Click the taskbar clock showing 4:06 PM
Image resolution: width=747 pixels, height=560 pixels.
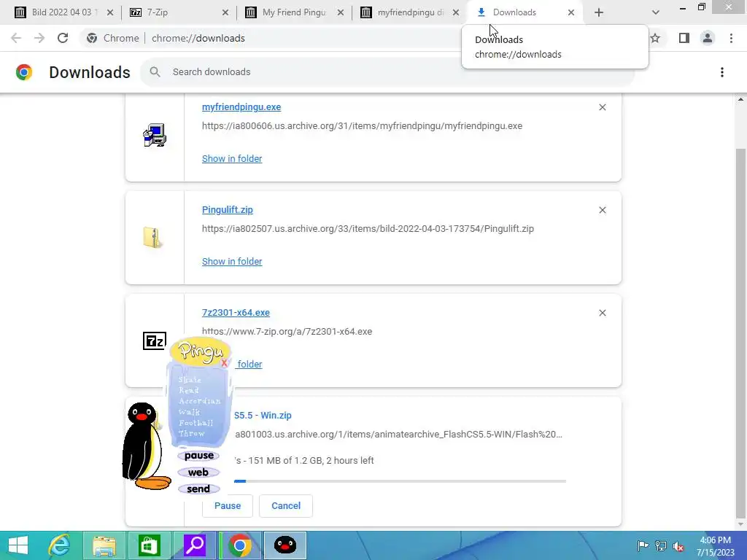(x=716, y=546)
